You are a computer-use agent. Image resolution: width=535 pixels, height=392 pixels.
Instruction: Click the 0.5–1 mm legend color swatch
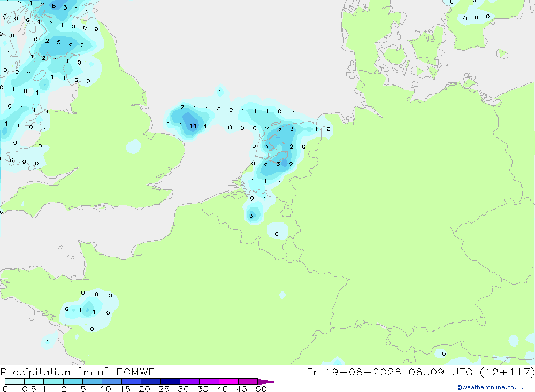coord(34,381)
